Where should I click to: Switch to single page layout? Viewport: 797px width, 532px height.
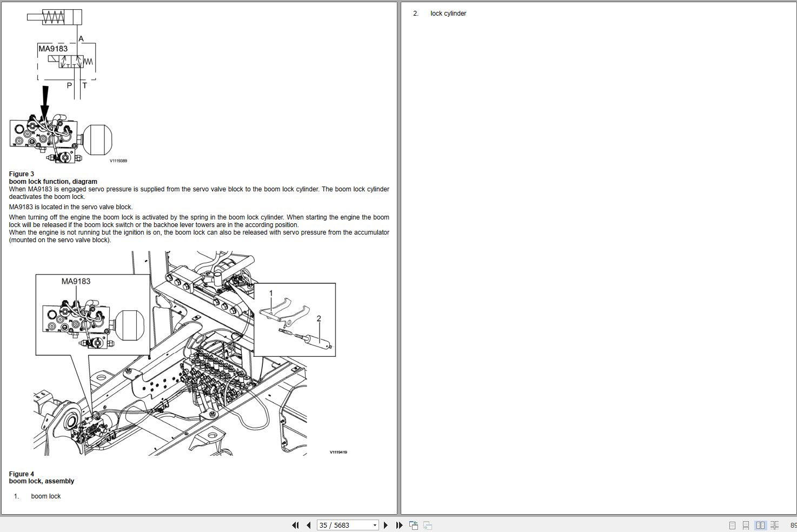point(732,525)
